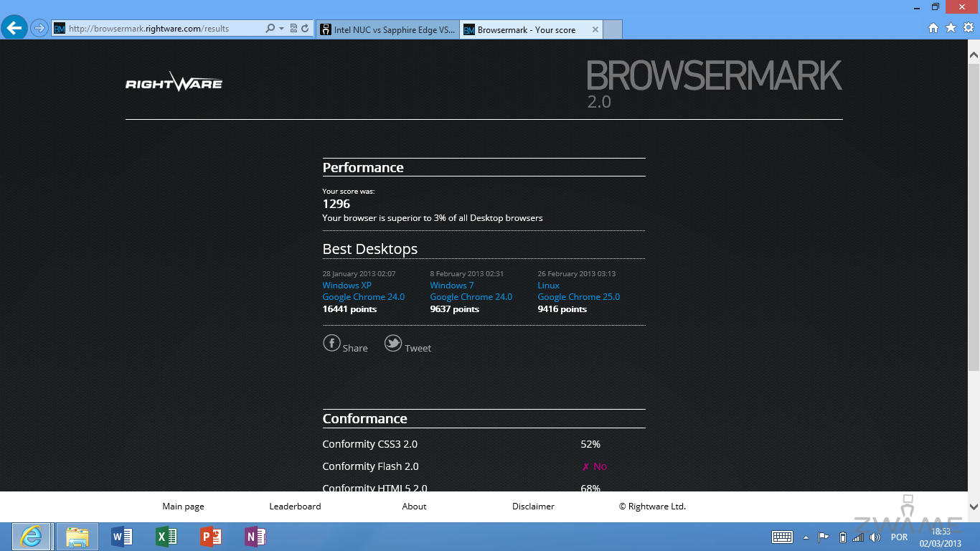
Task: Click the 9637 points text
Action: point(455,309)
